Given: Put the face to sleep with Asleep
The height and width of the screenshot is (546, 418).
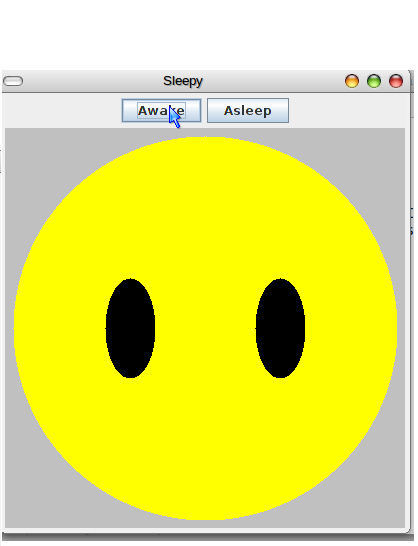Looking at the screenshot, I should 248,111.
